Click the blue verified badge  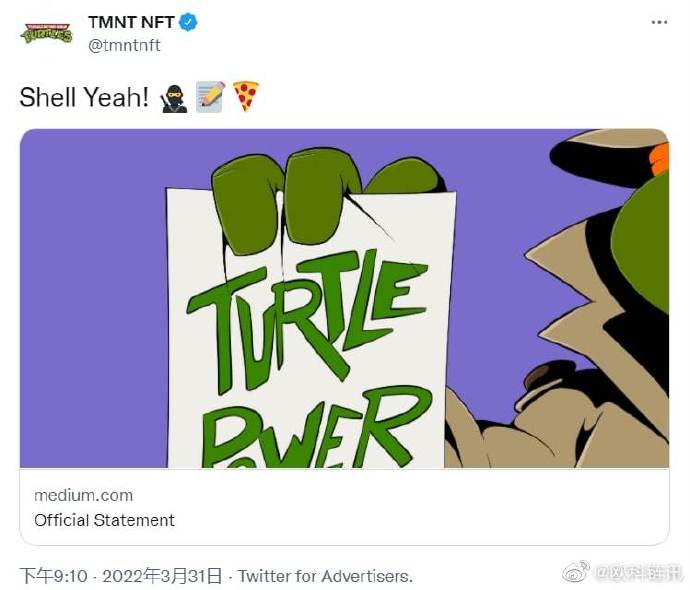(x=188, y=22)
